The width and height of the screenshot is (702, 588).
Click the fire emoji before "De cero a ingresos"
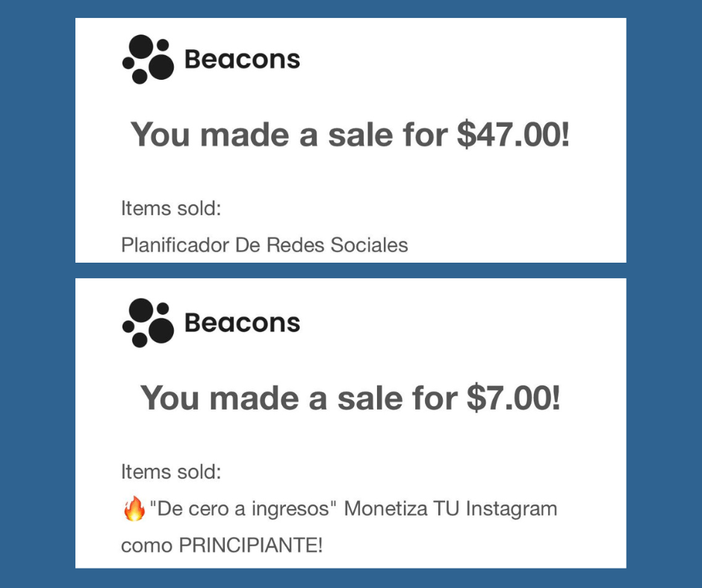coord(134,509)
